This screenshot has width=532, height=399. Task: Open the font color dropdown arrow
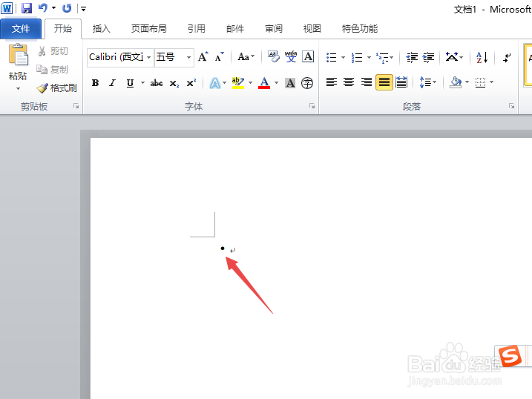pyautogui.click(x=276, y=83)
